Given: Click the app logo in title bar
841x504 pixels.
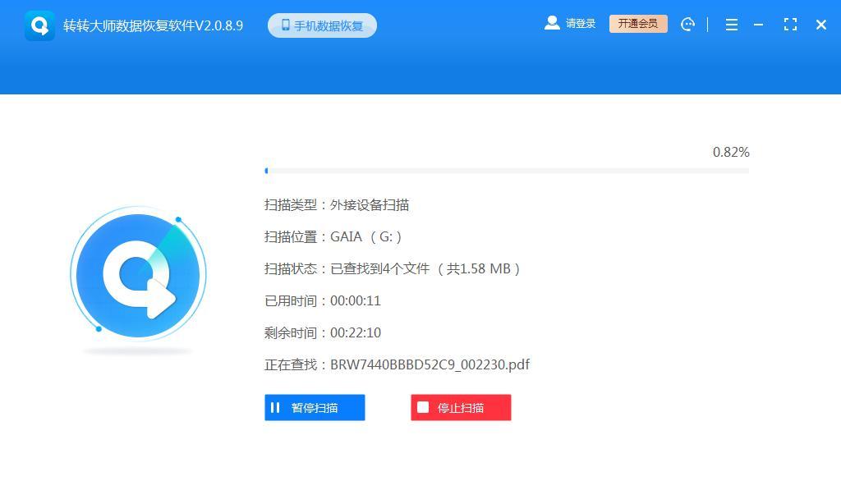Looking at the screenshot, I should [x=39, y=25].
